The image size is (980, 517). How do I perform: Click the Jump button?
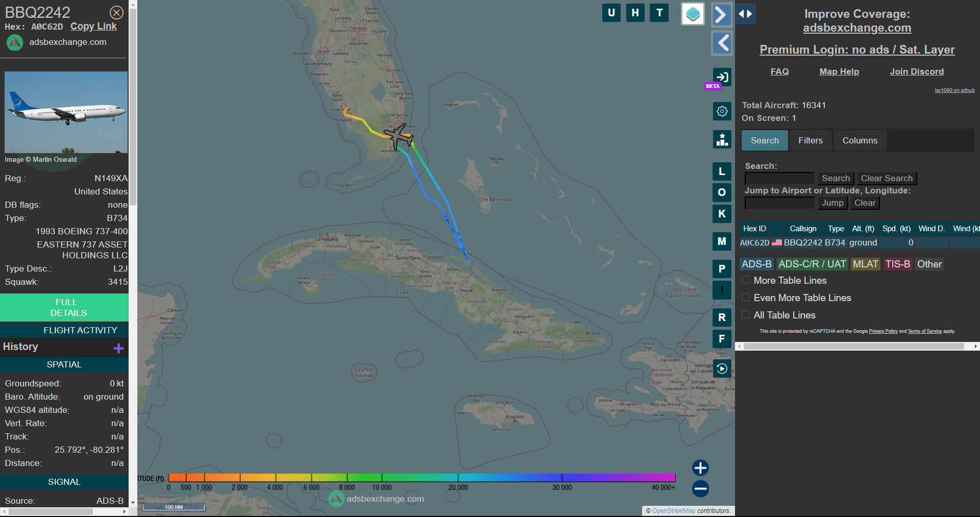(832, 203)
